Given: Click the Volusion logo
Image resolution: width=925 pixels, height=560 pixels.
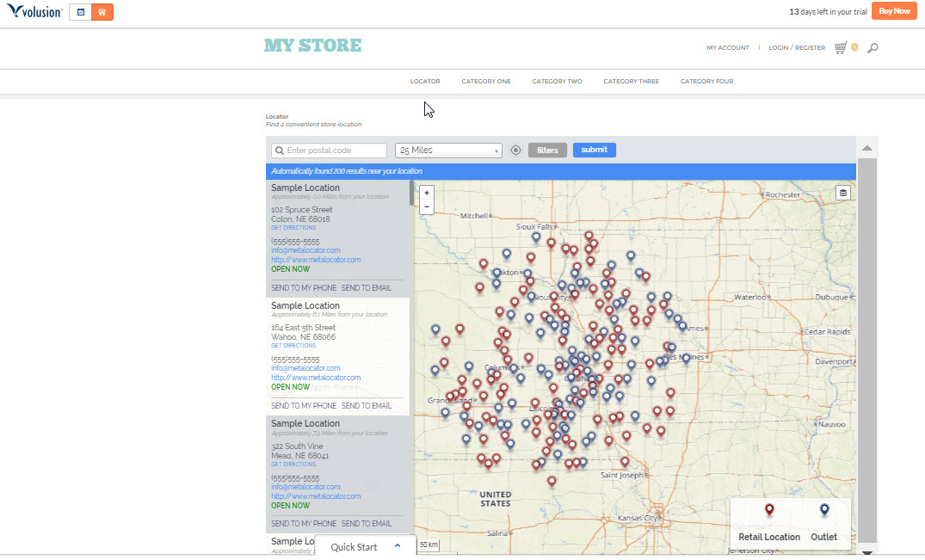Looking at the screenshot, I should (34, 11).
